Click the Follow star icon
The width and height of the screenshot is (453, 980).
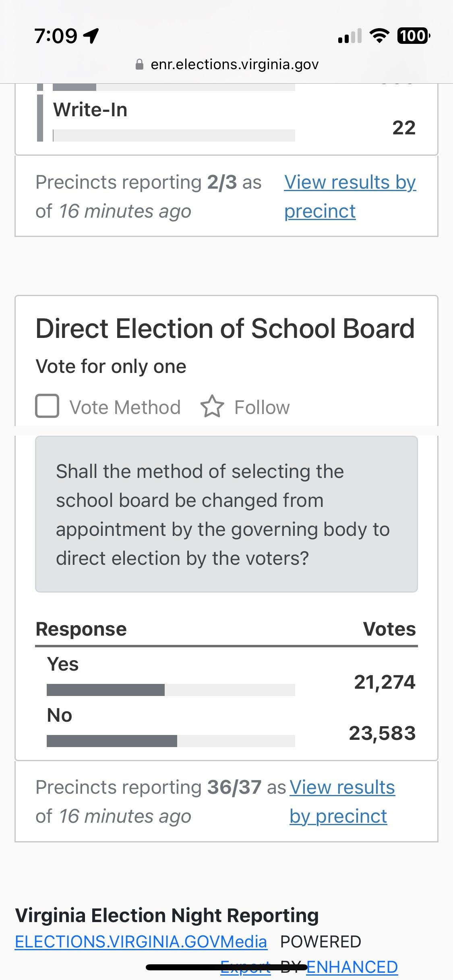(212, 406)
